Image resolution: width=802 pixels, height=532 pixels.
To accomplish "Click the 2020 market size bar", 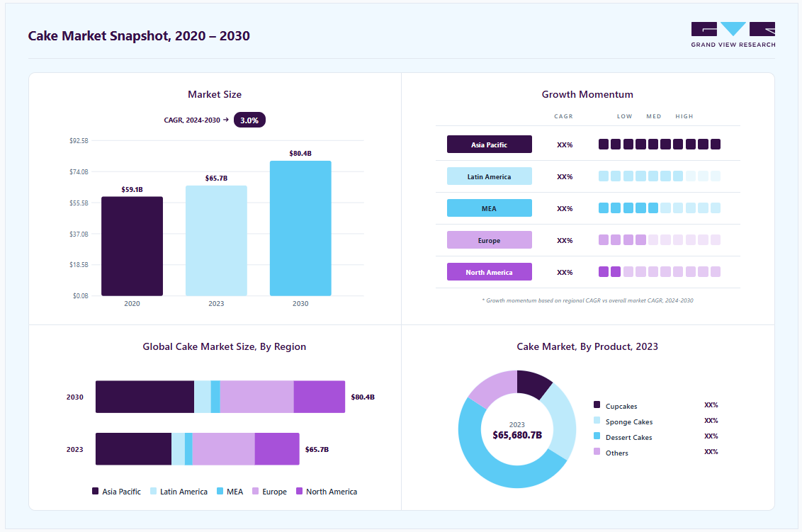I will pos(132,246).
